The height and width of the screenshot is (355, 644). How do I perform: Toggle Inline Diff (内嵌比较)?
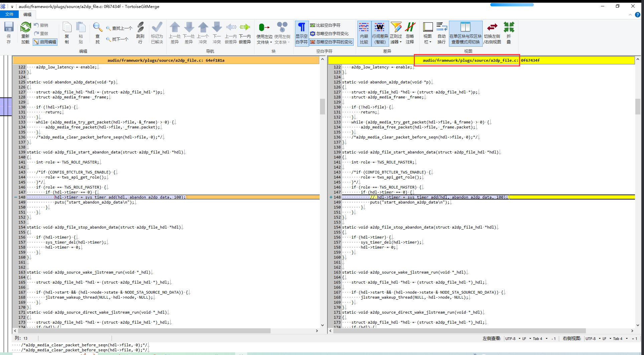(364, 33)
